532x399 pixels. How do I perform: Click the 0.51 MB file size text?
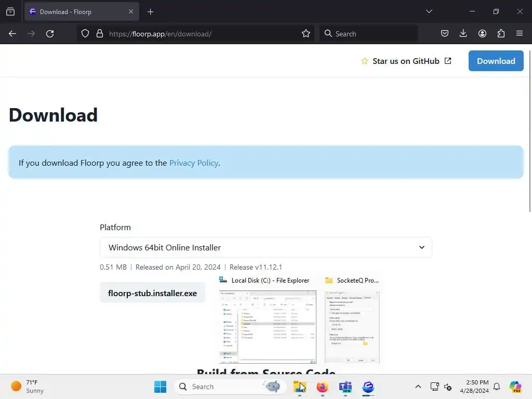[x=113, y=267]
